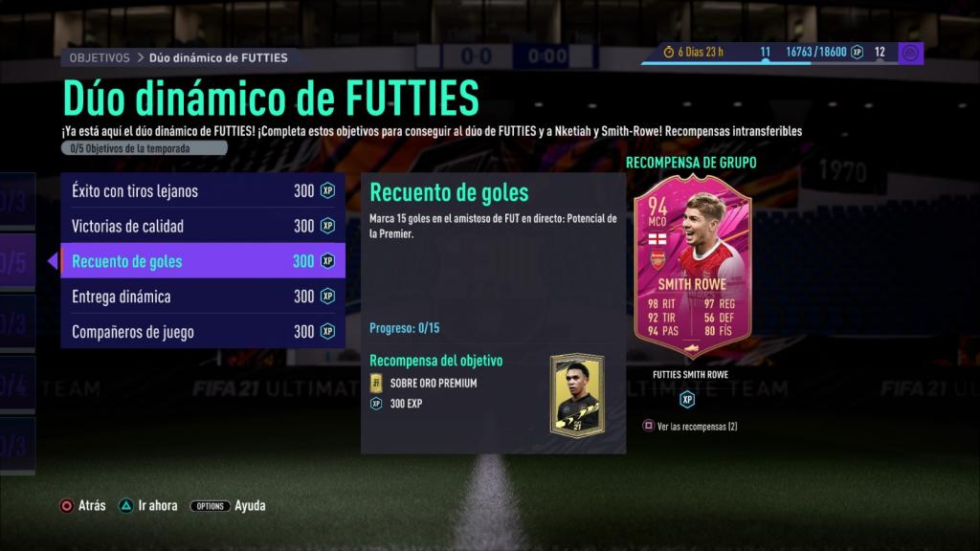The width and height of the screenshot is (980, 551).
Task: Click the OPTIONS Ayuda button
Action: [228, 505]
